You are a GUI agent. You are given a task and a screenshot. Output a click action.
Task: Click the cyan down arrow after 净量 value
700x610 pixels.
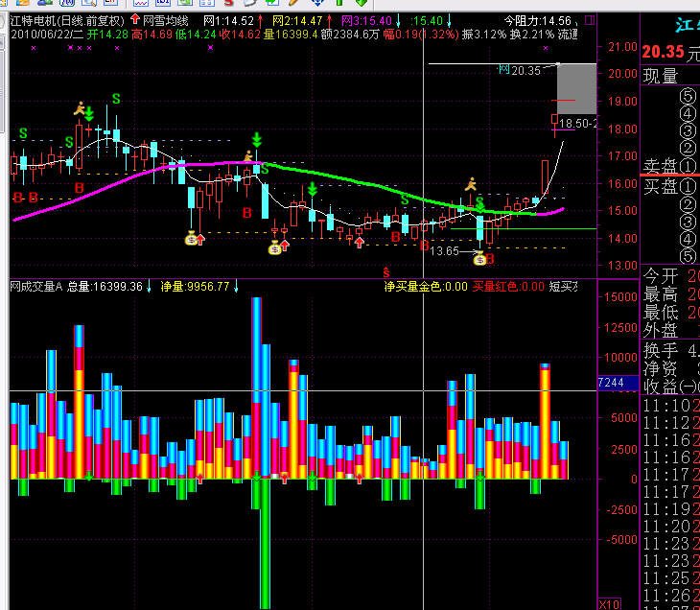point(236,286)
